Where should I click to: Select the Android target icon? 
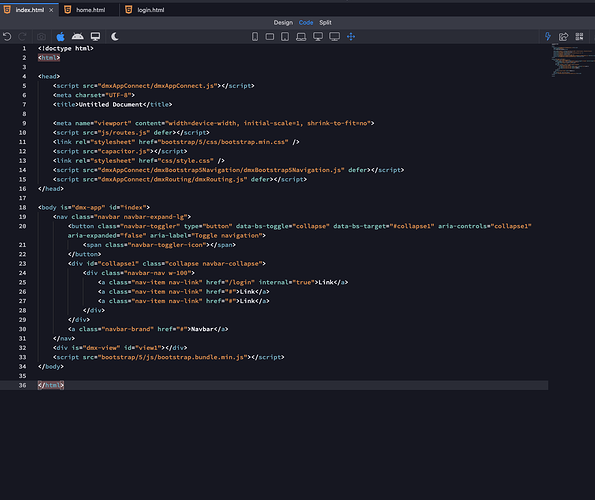click(78, 36)
